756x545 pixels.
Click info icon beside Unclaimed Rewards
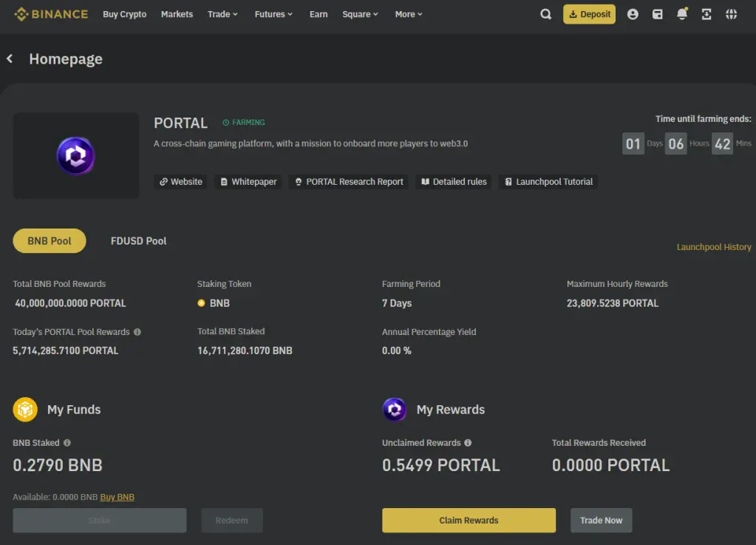click(468, 443)
